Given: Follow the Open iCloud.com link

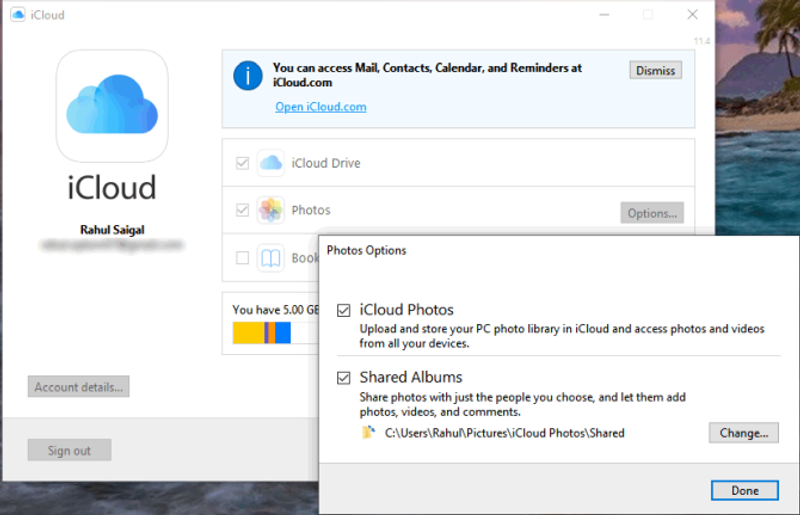Looking at the screenshot, I should tap(320, 107).
